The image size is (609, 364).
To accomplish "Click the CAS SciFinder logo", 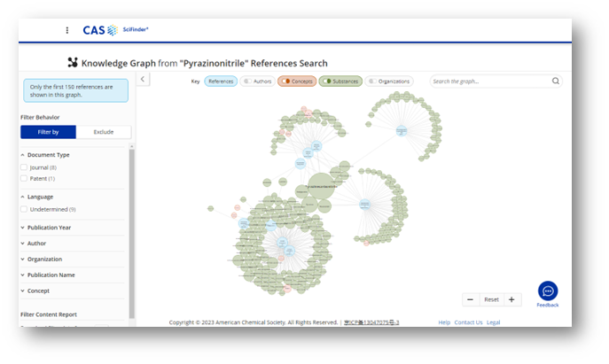I will [x=115, y=30].
